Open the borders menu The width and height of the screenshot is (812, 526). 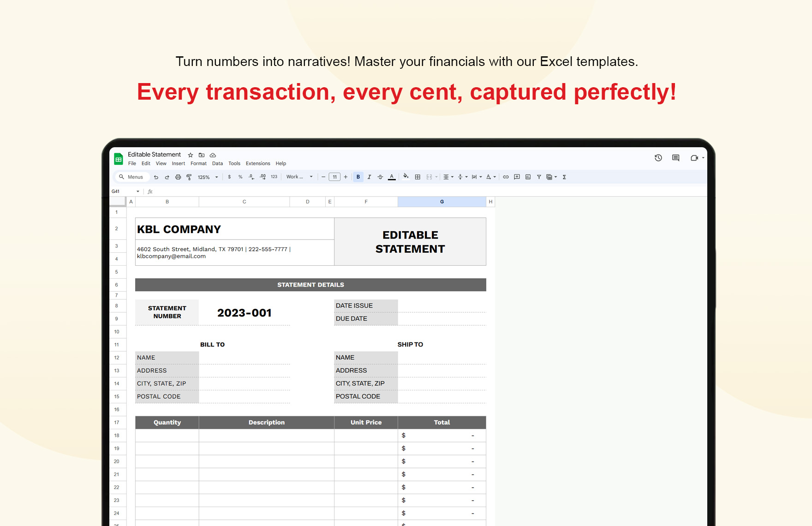coord(418,177)
